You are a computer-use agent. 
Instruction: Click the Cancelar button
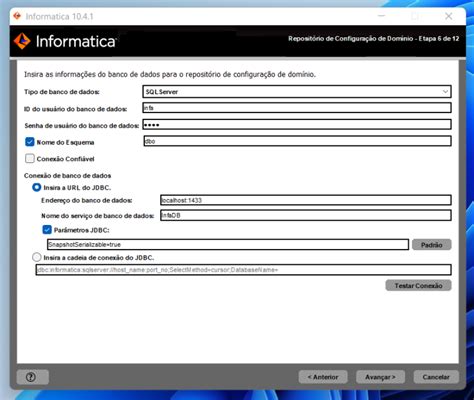(x=436, y=377)
